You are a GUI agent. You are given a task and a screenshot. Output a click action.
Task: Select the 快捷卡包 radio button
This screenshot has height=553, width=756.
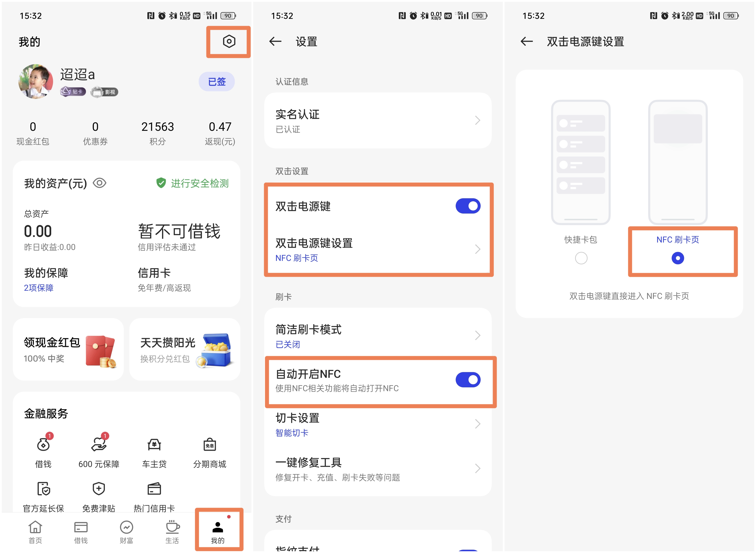[581, 258]
